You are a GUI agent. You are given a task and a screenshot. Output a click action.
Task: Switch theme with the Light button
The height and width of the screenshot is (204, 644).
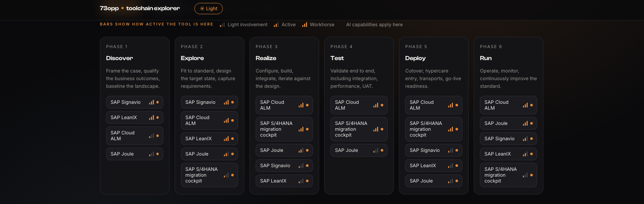tap(209, 8)
